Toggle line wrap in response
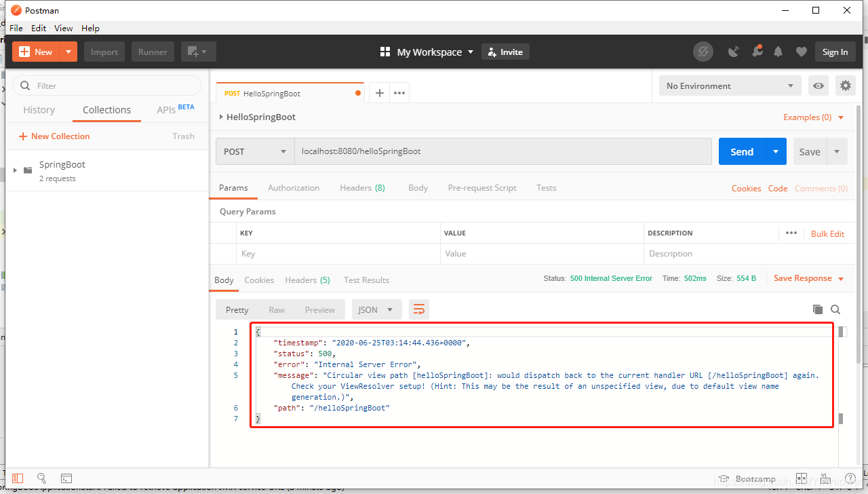This screenshot has height=494, width=868. click(419, 309)
